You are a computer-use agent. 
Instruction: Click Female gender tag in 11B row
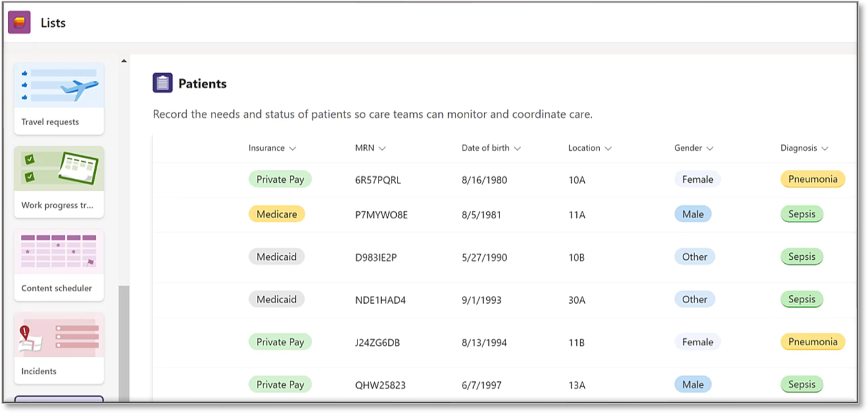tap(697, 342)
